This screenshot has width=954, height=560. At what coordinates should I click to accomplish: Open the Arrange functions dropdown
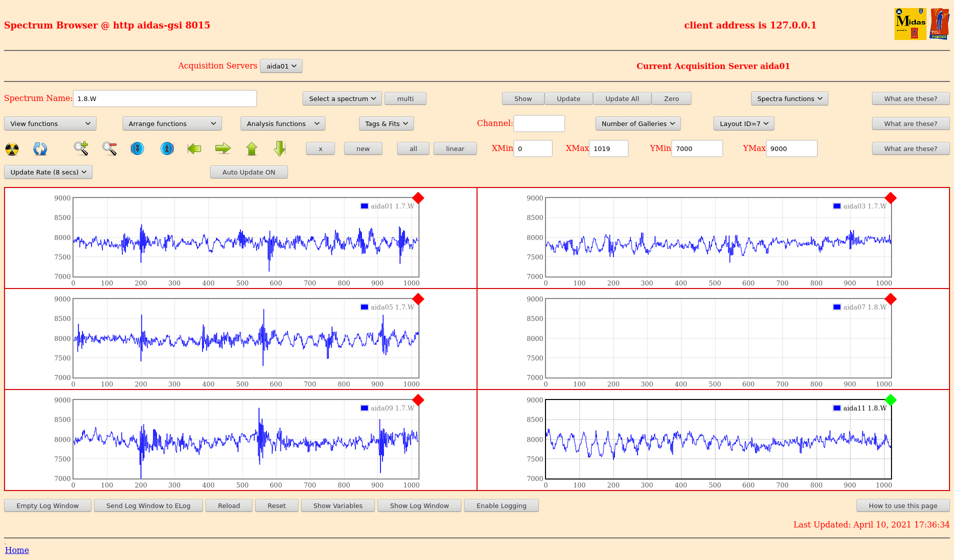172,123
